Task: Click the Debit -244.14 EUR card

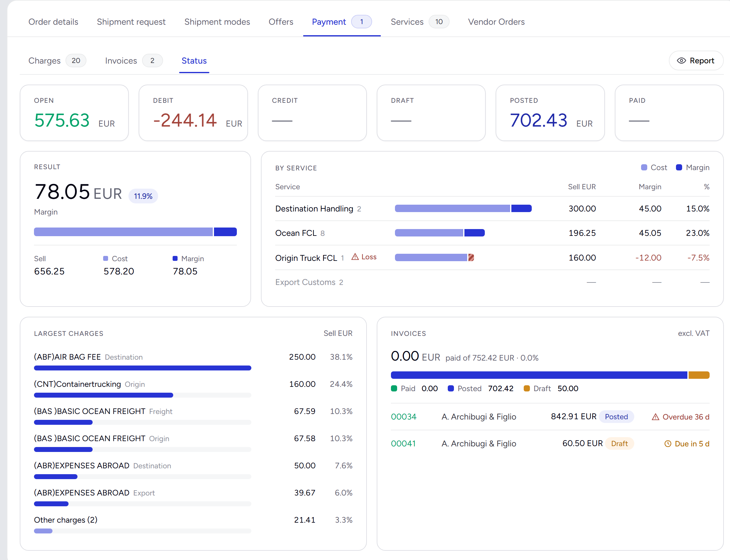Action: [193, 113]
